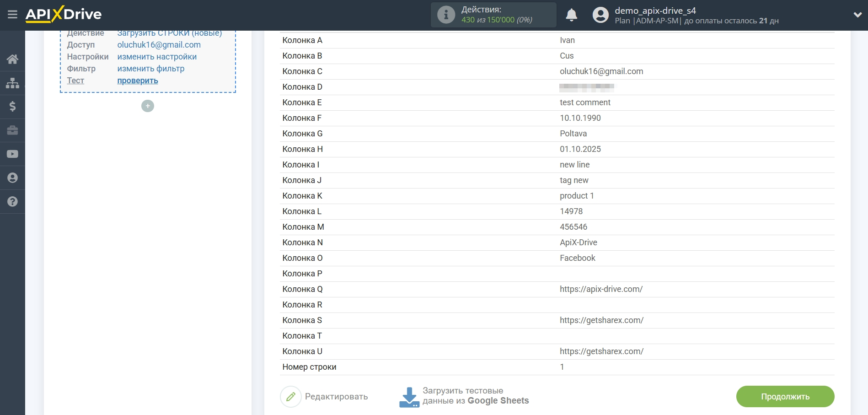Open the notifications bell
Screen dimensions: 868x415
click(571, 15)
